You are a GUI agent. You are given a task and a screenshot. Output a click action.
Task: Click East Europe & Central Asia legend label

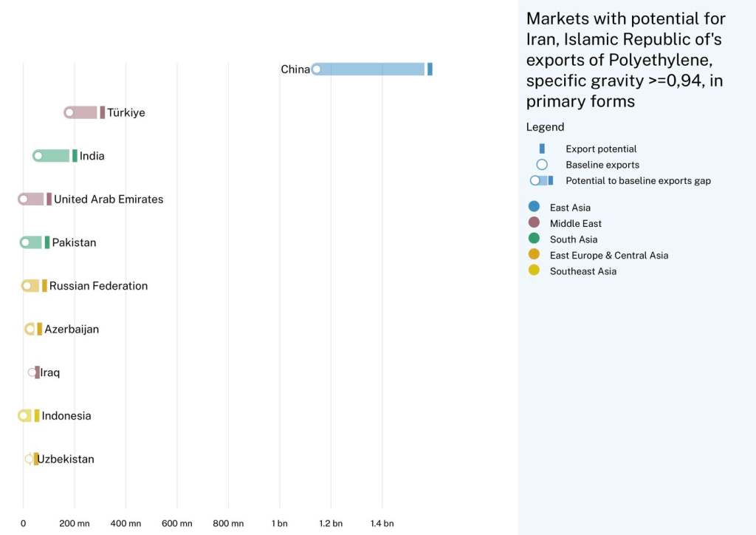pos(608,256)
